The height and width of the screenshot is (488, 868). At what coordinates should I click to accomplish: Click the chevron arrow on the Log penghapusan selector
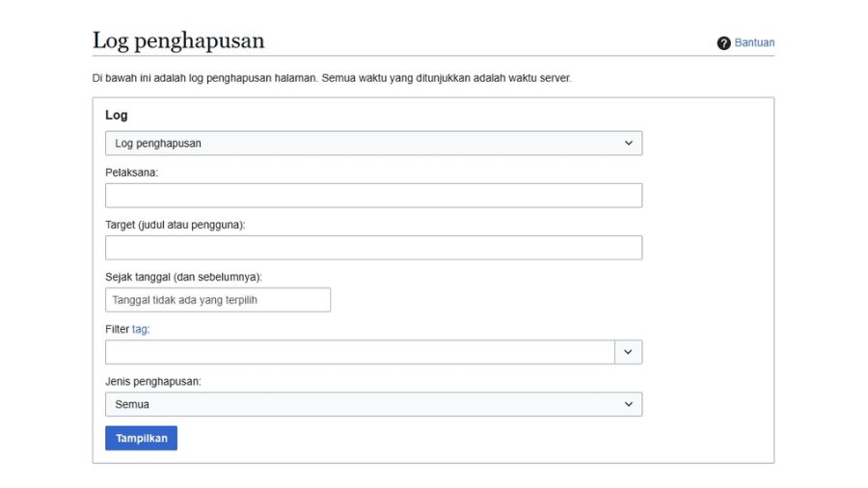[628, 144]
